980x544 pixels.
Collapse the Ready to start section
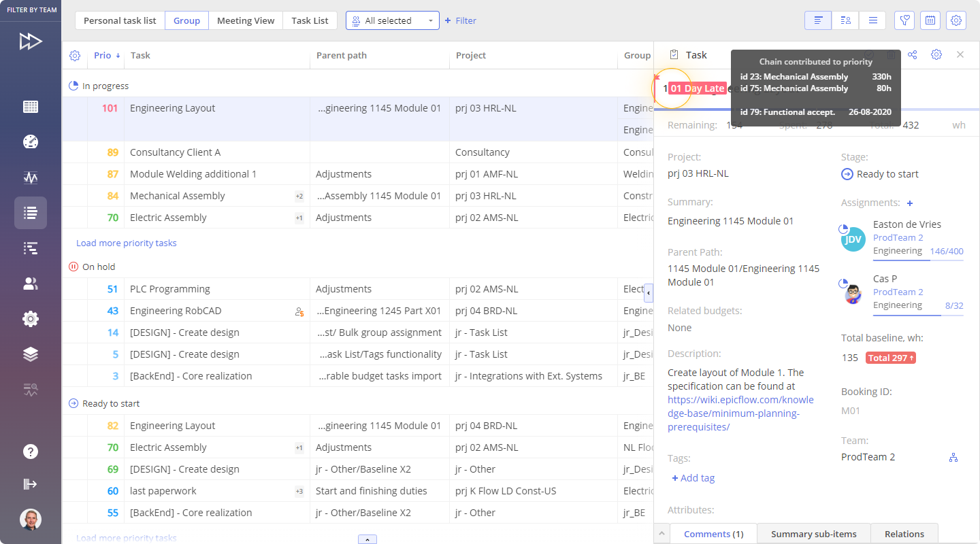click(74, 404)
